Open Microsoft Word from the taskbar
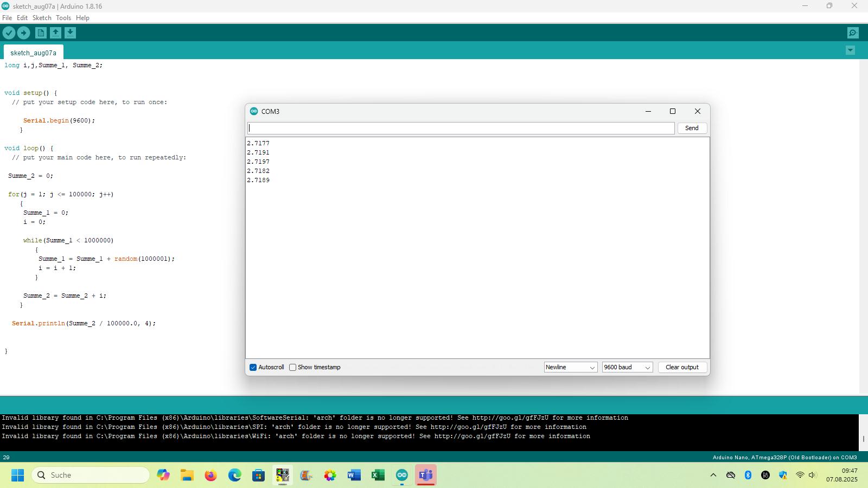Viewport: 868px width, 488px height. [354, 476]
